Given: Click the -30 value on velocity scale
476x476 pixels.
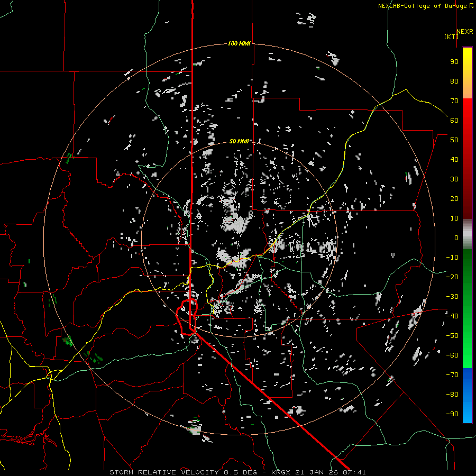Looking at the screenshot, I should [x=452, y=297].
